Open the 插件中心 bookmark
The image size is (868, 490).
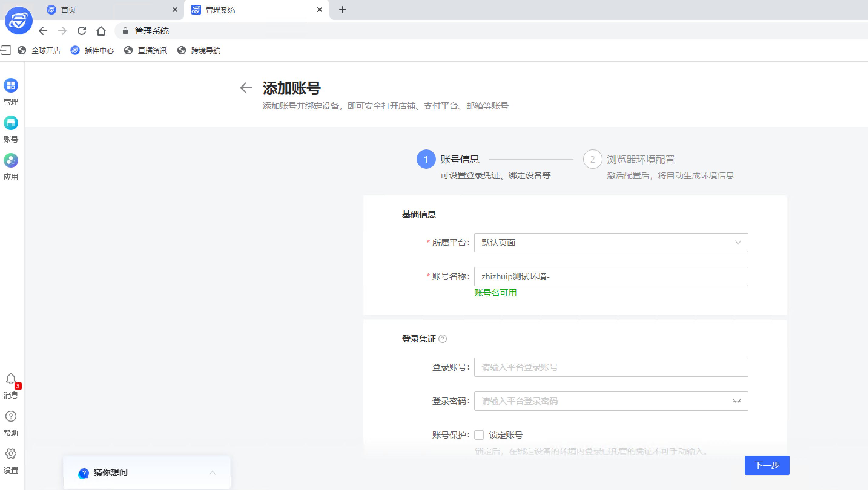tap(92, 51)
